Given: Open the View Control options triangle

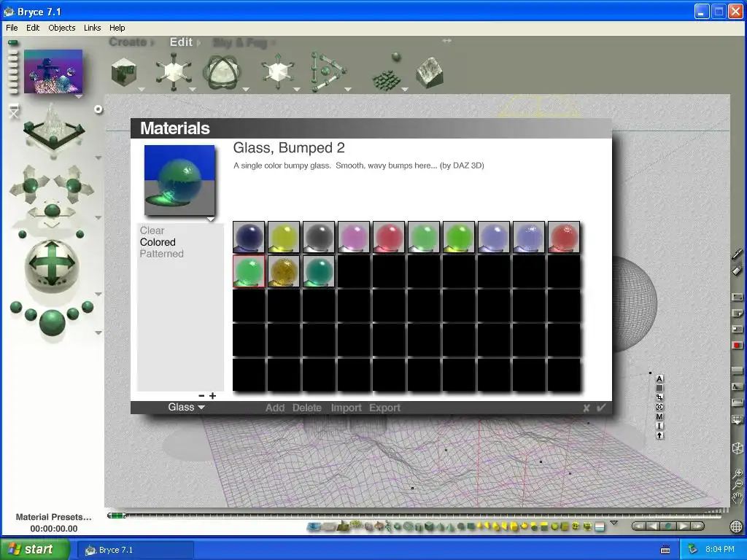Looking at the screenshot, I should coord(98,157).
